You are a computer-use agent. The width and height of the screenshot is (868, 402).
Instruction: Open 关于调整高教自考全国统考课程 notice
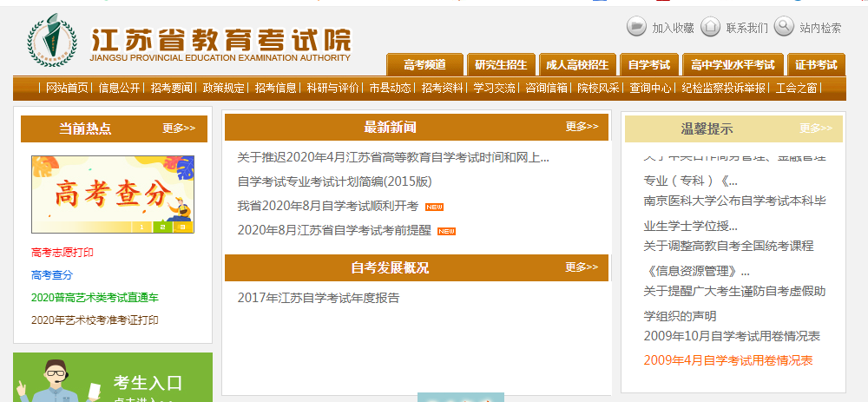coord(728,259)
